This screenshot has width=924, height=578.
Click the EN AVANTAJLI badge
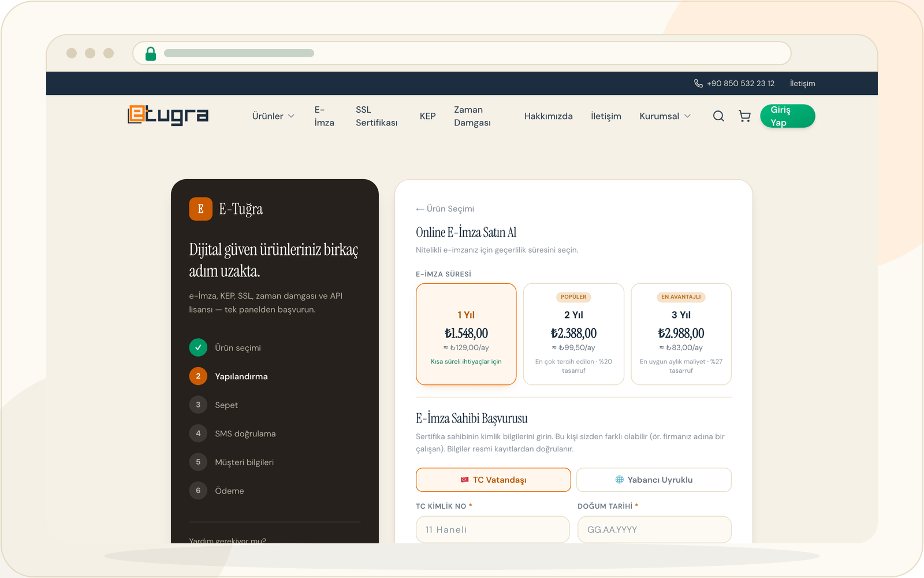click(x=681, y=297)
